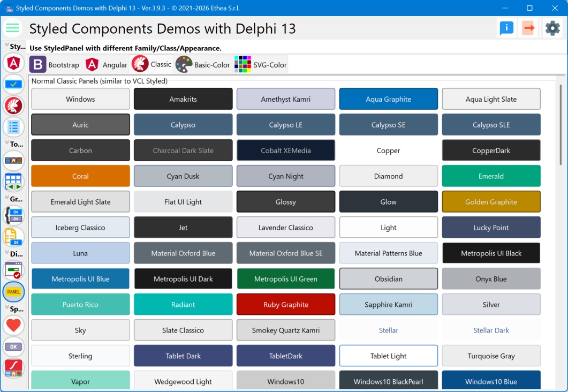Screen dimensions: 568x392
Task: Select the Classic tab
Action: [152, 64]
